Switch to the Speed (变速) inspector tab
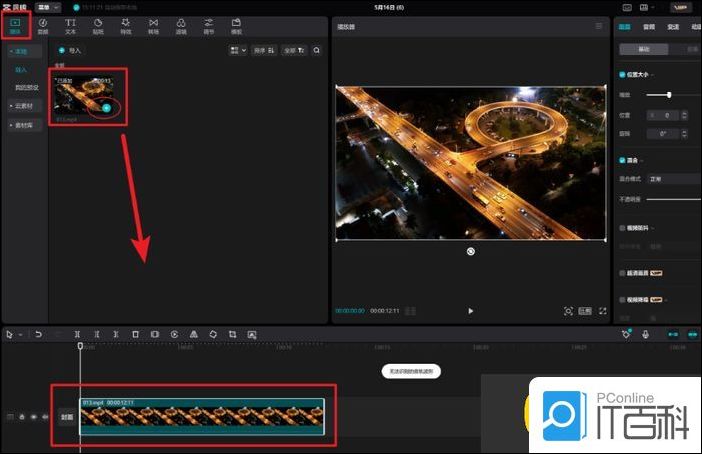Screen dimensions: 702x454 (x=673, y=27)
